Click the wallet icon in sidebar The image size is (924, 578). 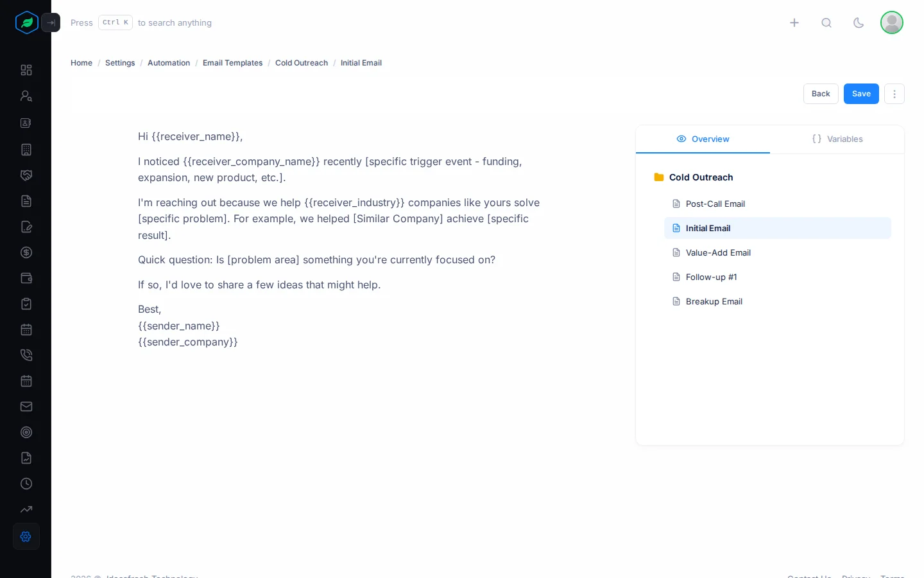pyautogui.click(x=26, y=278)
